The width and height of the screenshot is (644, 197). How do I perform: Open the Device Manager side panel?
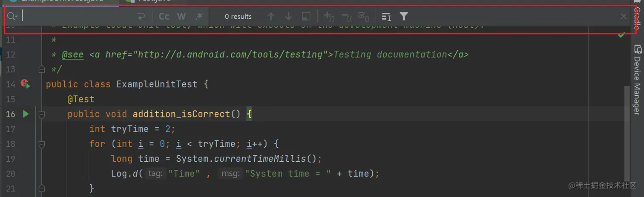637,81
